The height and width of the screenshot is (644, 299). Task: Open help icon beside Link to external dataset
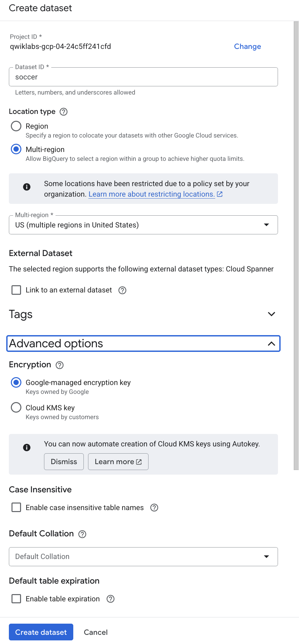click(122, 290)
